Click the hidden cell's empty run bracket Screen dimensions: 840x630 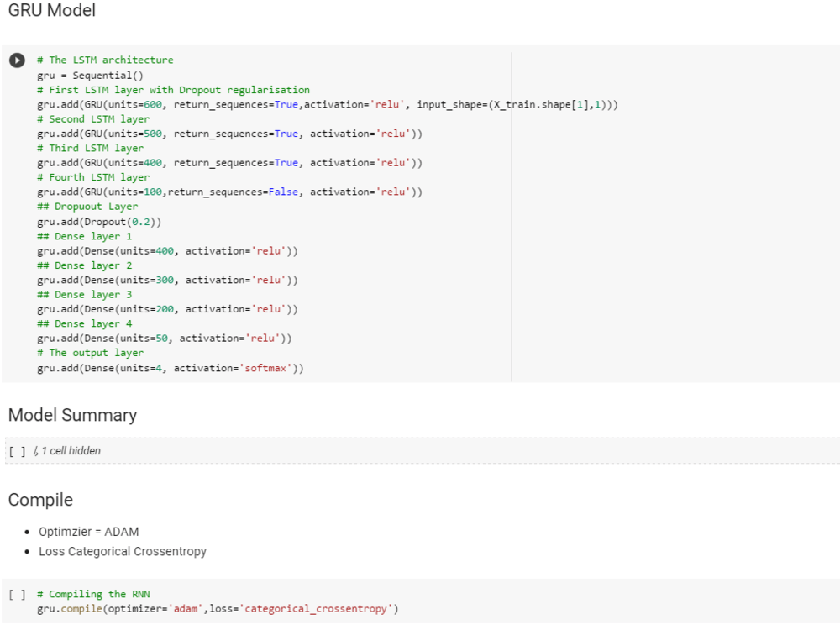click(x=17, y=451)
